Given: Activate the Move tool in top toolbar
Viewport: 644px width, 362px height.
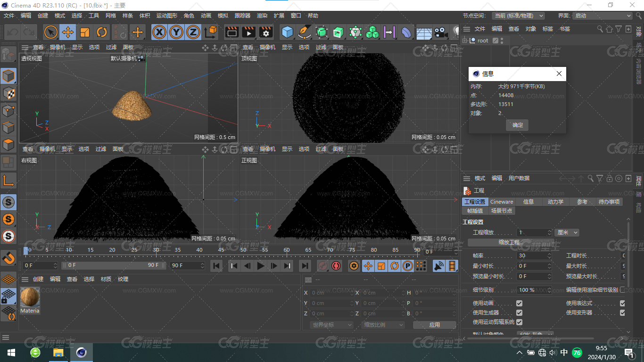Looking at the screenshot, I should pyautogui.click(x=68, y=32).
